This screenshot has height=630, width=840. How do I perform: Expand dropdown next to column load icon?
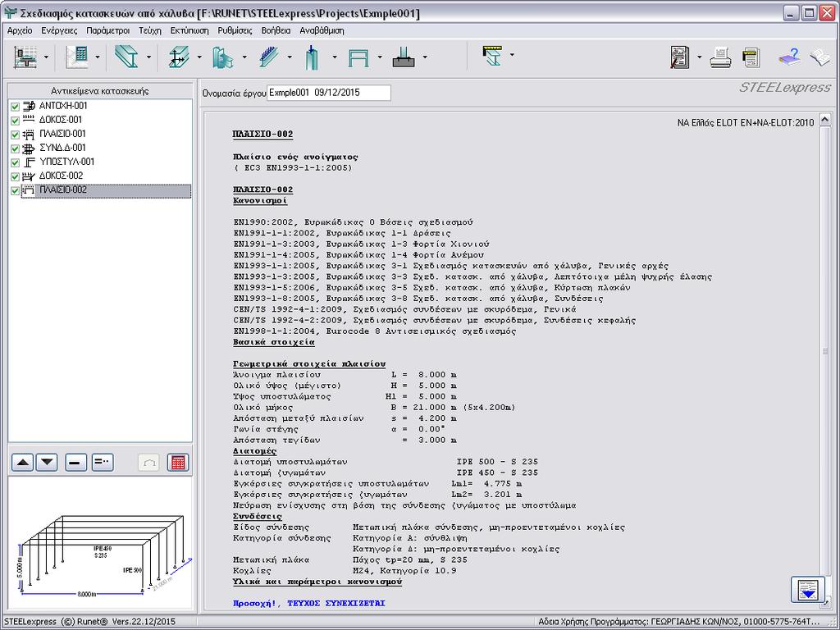pos(335,57)
